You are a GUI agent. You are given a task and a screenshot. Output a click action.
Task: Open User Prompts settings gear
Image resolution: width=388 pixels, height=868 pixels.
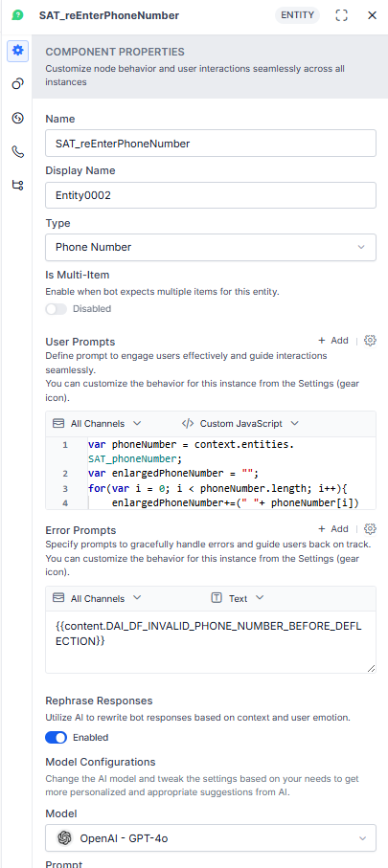coord(370,341)
